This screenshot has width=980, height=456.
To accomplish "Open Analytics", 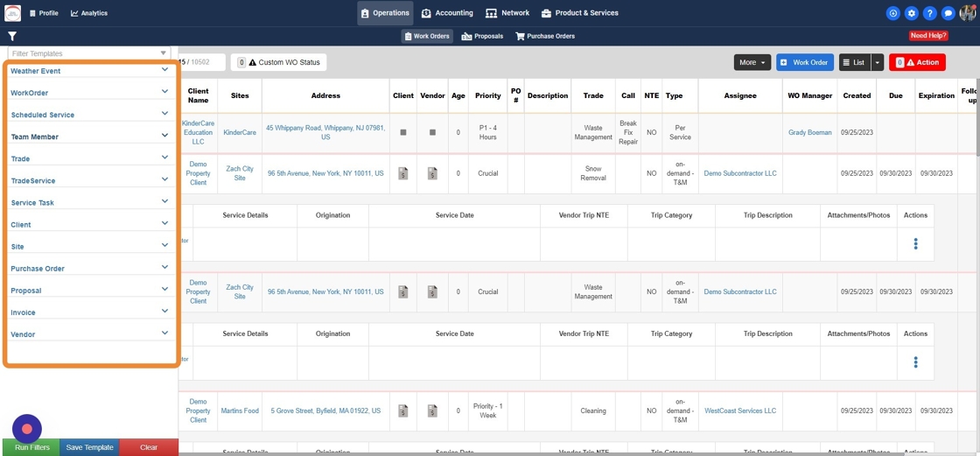I will [x=89, y=13].
